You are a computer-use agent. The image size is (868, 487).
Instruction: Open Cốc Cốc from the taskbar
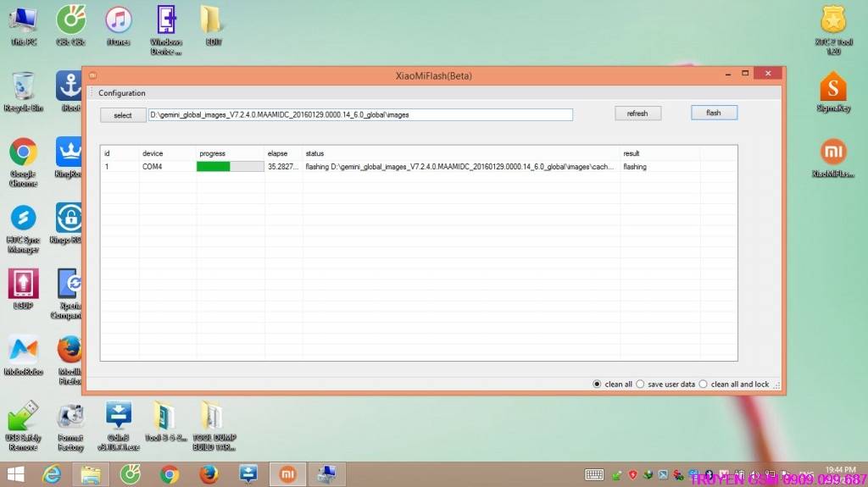tap(130, 474)
